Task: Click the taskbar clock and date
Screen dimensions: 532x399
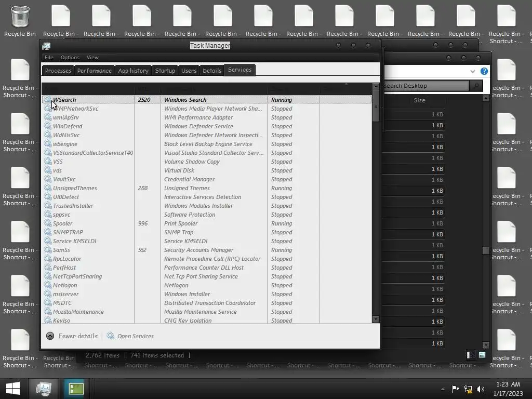Action: (508, 389)
